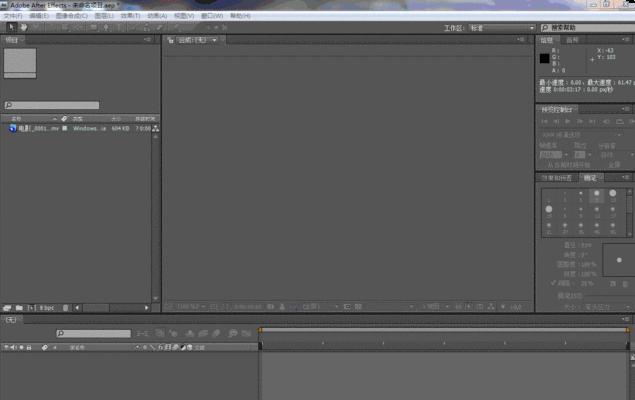Click the project panel search field
Image resolution: width=635 pixels, height=400 pixels.
tap(52, 105)
